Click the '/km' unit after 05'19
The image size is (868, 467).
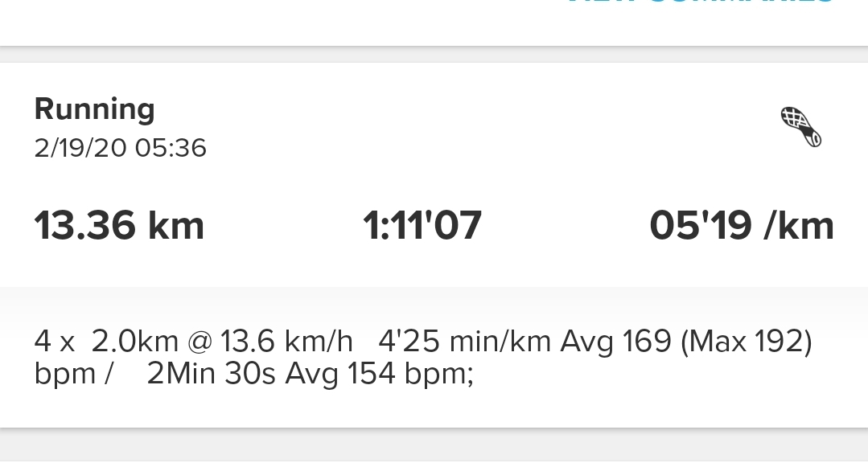coord(799,226)
